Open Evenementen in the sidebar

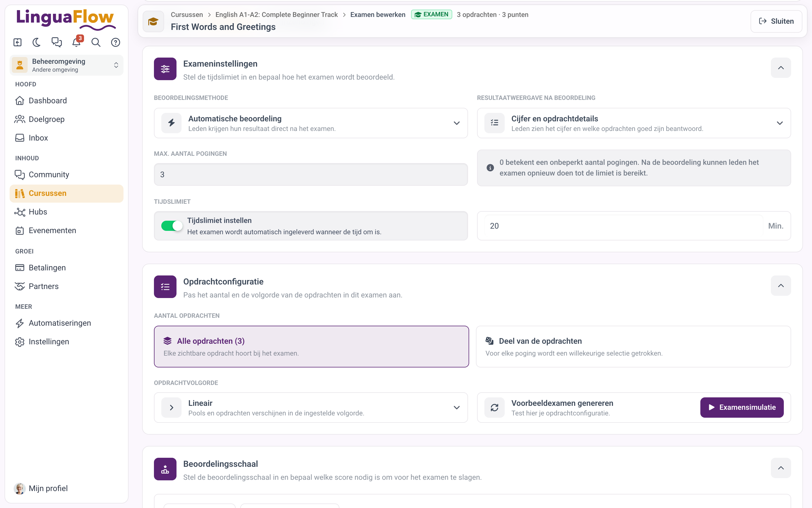click(67, 231)
